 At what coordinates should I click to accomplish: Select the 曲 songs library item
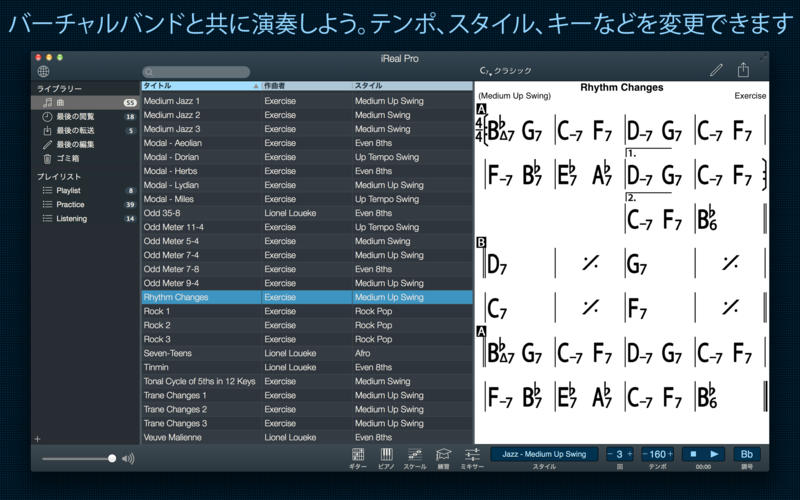[86, 103]
